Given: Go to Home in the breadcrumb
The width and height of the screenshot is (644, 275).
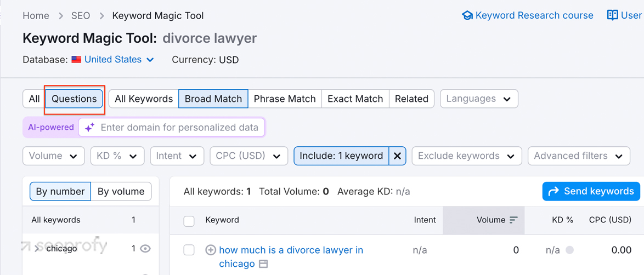Looking at the screenshot, I should tap(36, 16).
